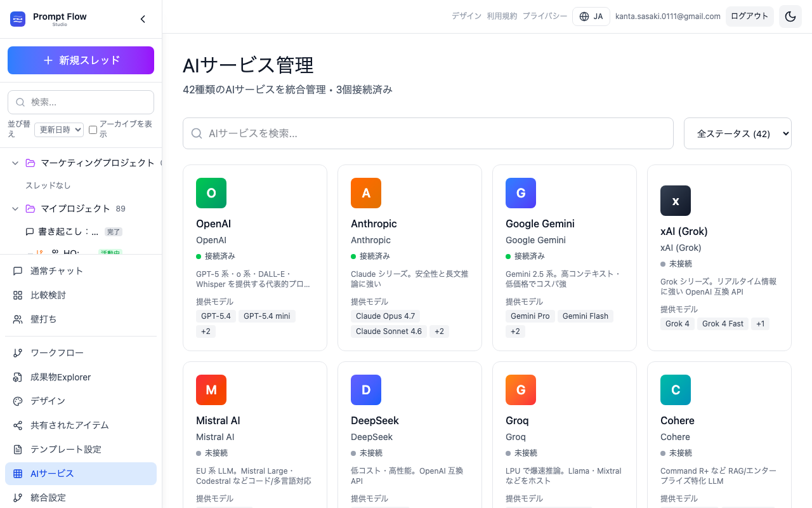Click the Mistral AI red M icon
This screenshot has height=508, width=812.
(x=211, y=390)
